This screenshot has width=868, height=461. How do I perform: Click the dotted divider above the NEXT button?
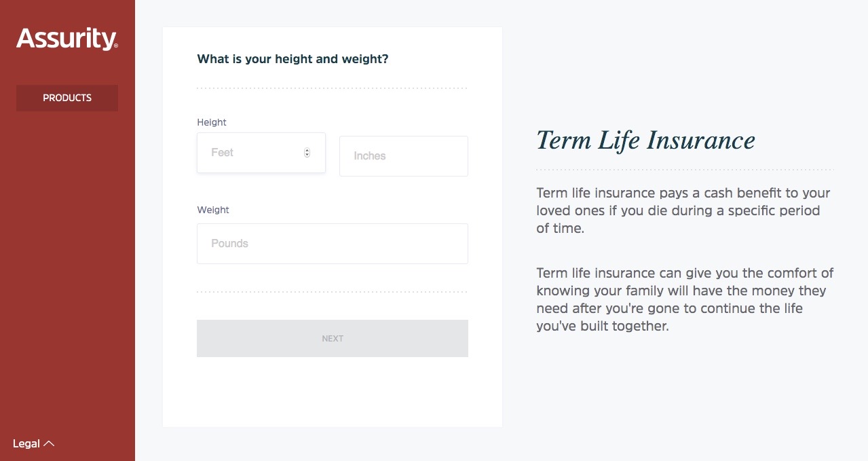tap(333, 292)
